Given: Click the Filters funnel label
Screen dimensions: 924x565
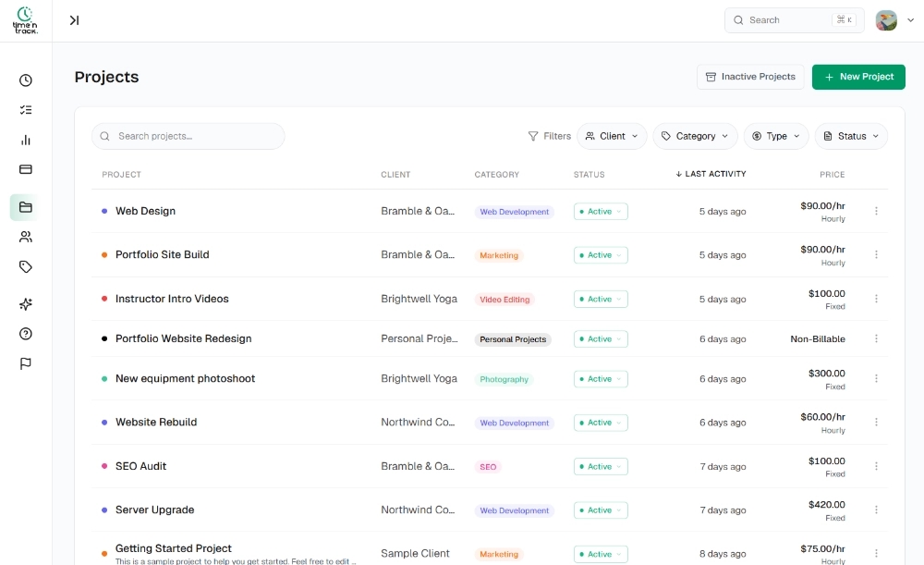Looking at the screenshot, I should [549, 136].
